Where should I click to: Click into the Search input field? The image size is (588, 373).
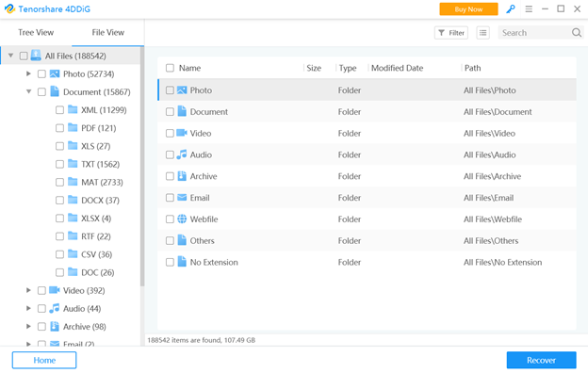tap(534, 33)
